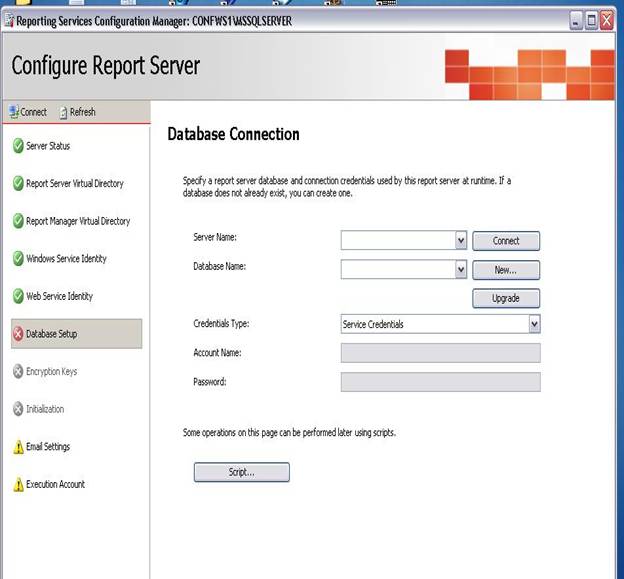Viewport: 624px width, 579px height.
Task: Click the Refresh label in the toolbar
Action: tap(83, 112)
